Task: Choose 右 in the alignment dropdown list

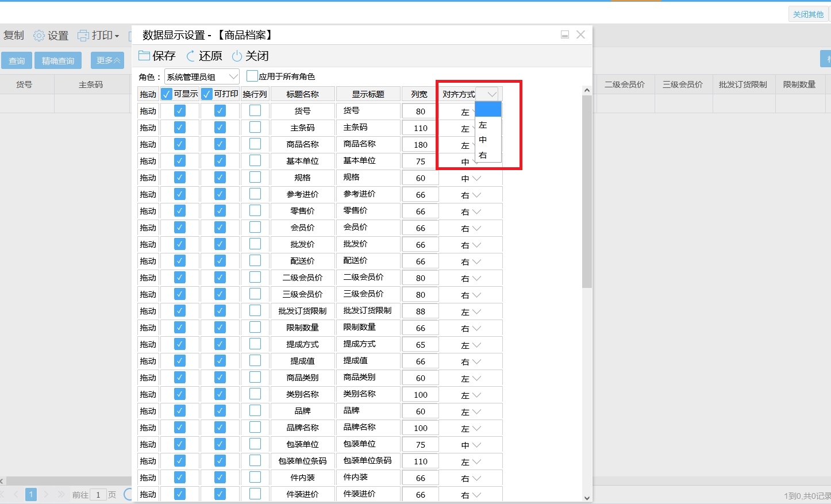Action: (x=483, y=155)
